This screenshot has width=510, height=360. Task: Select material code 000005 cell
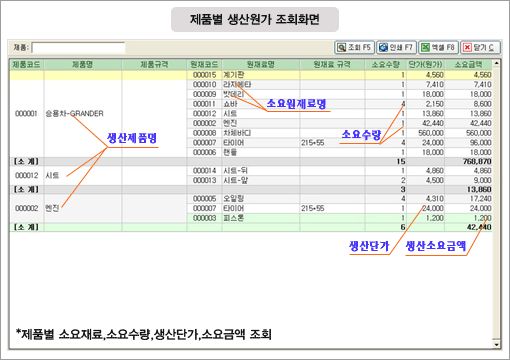205,199
